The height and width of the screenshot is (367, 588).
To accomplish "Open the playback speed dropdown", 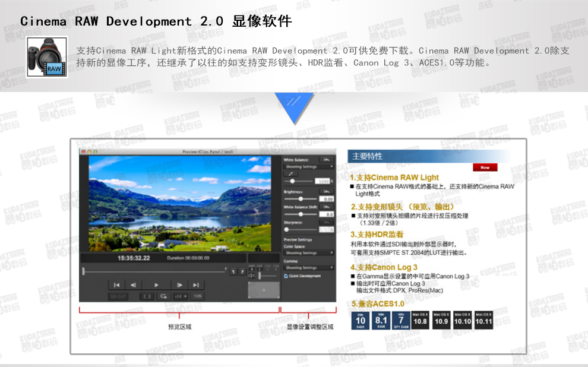I will coord(181,296).
